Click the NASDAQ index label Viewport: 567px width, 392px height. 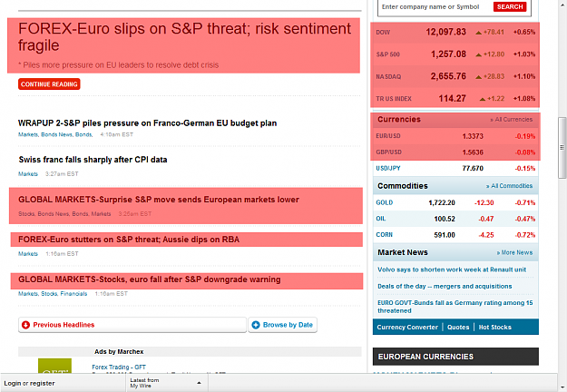[x=388, y=76]
